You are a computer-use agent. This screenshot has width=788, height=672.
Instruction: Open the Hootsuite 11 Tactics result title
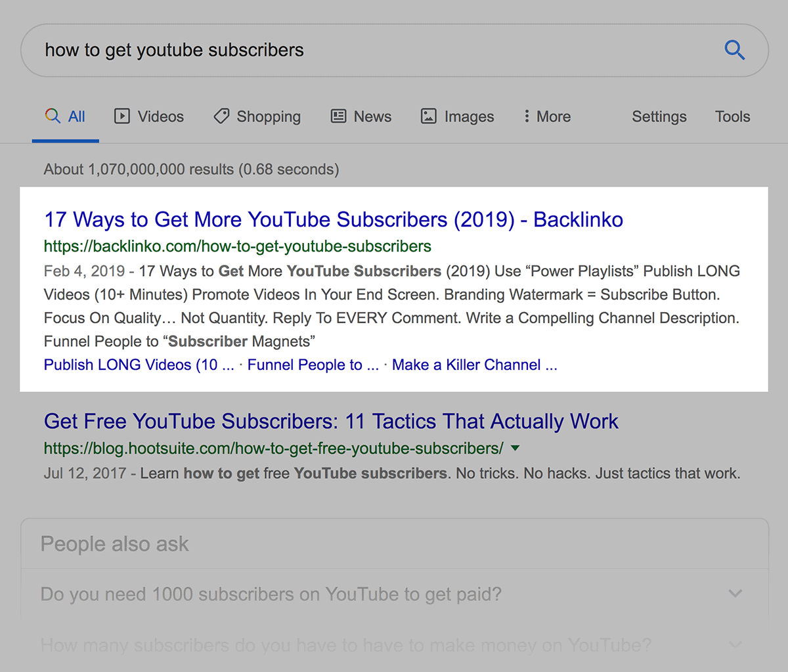(331, 421)
